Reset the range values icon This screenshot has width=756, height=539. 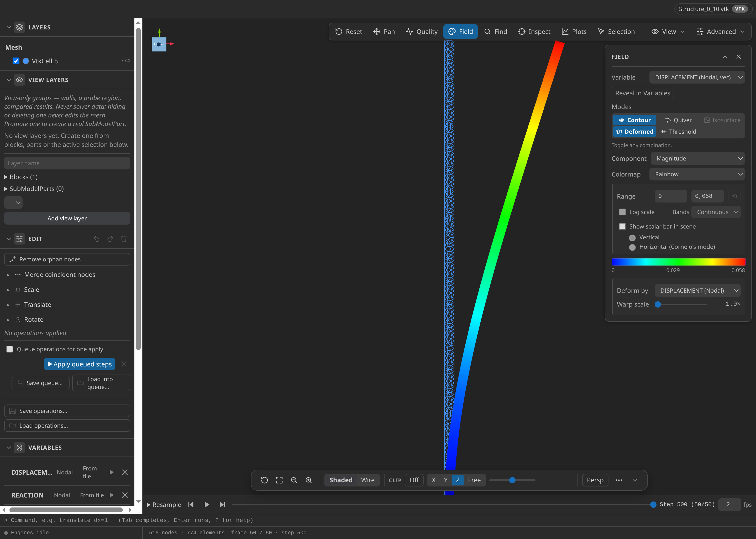(x=734, y=196)
